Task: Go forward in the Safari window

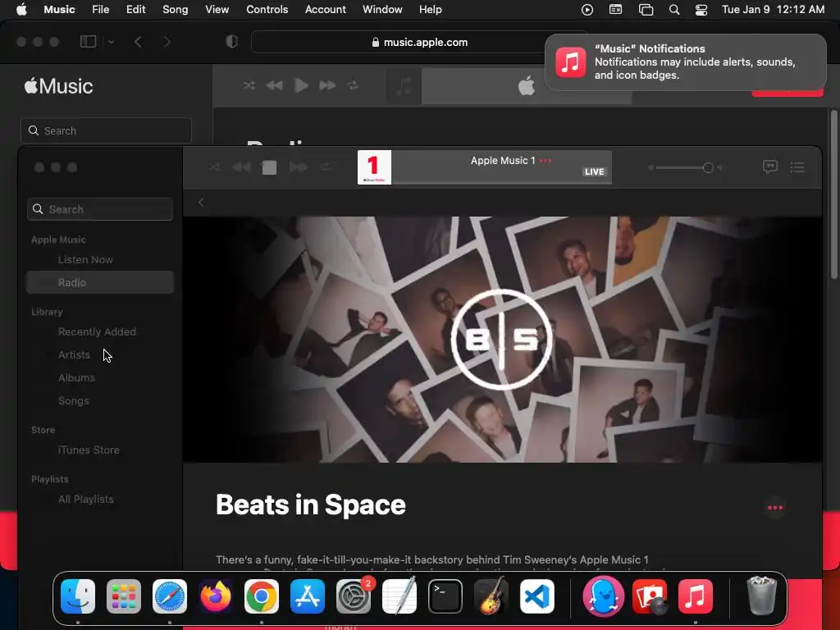Action: click(167, 42)
